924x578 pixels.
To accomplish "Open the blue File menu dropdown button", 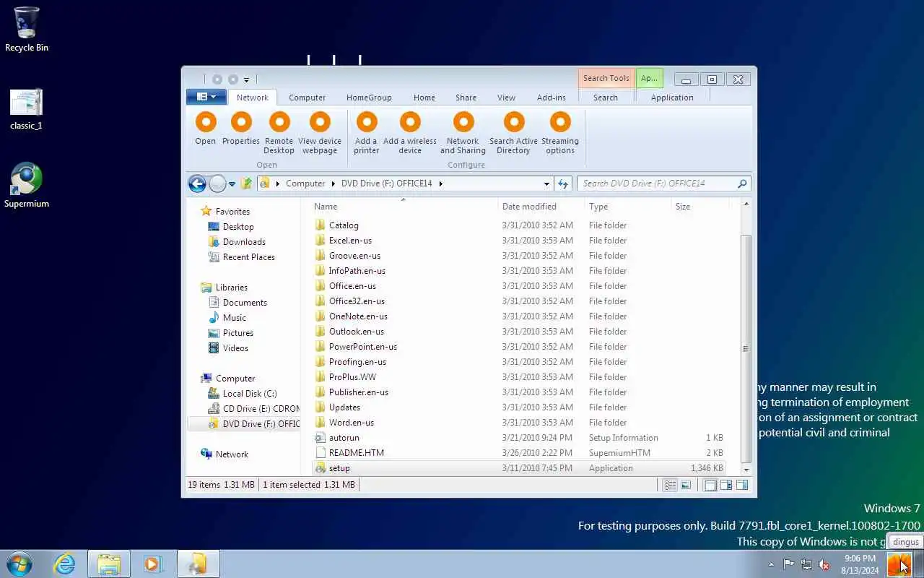I will click(x=206, y=97).
